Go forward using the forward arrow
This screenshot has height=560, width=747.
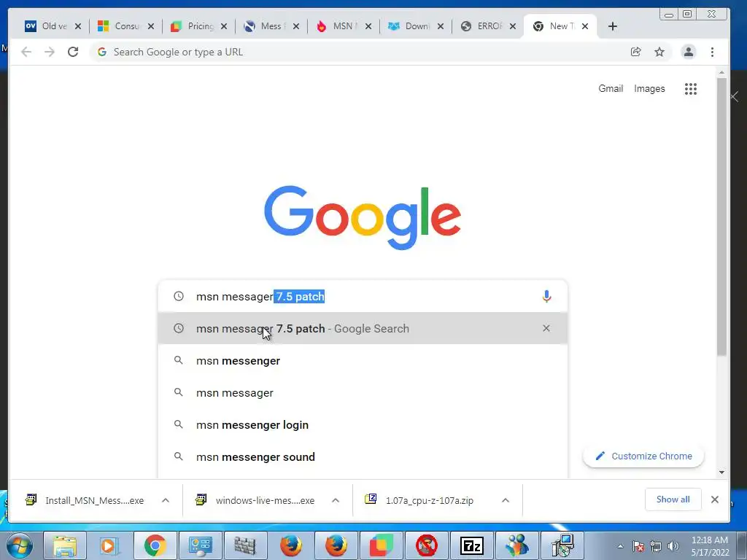tap(50, 52)
